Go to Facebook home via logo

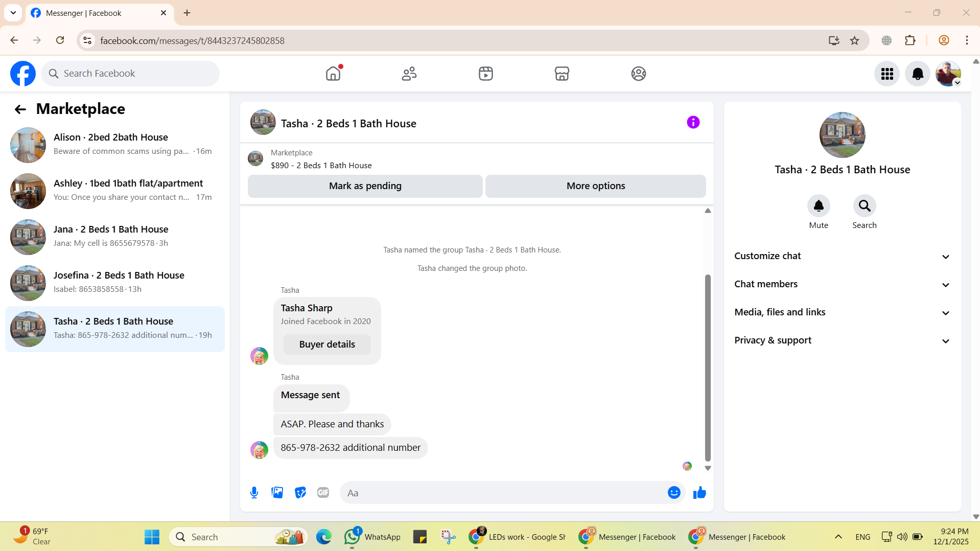coord(23,74)
